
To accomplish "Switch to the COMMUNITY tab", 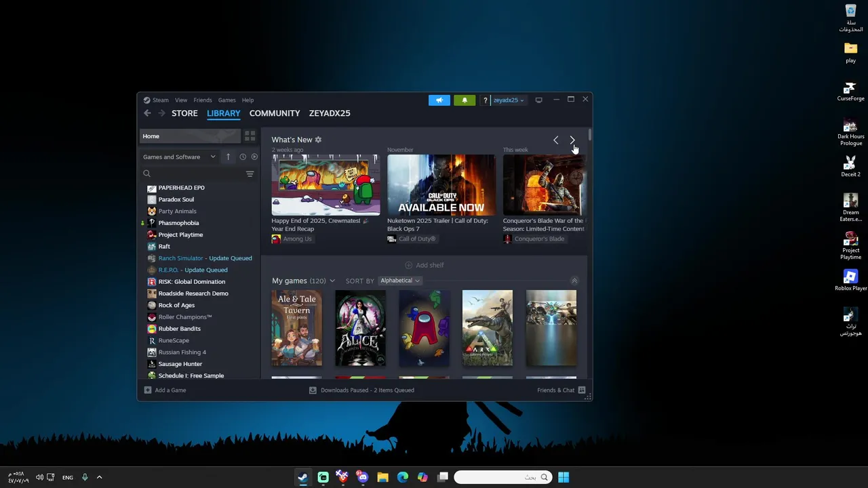I will (x=275, y=113).
